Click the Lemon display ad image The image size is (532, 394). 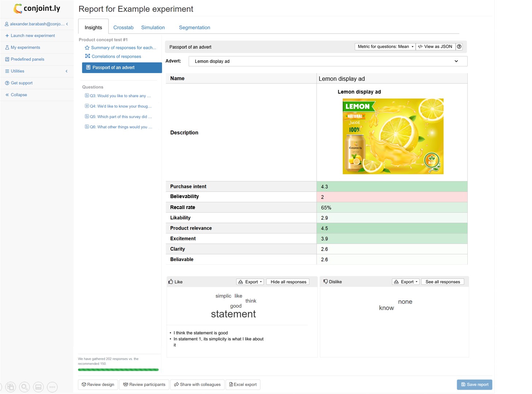(393, 136)
